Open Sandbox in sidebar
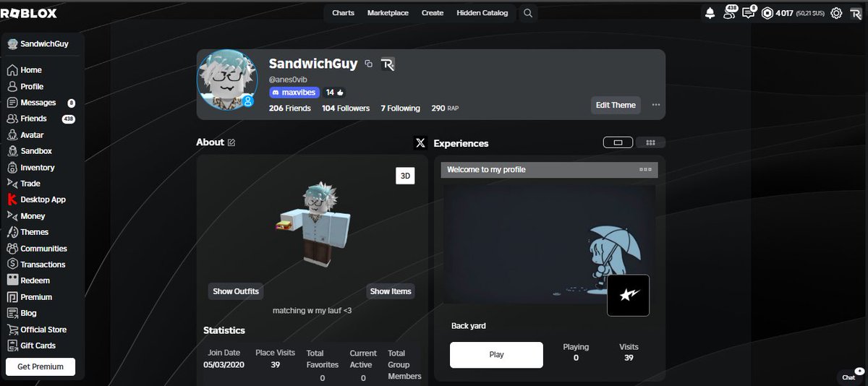Viewport: 868px width, 386px height. (29, 151)
